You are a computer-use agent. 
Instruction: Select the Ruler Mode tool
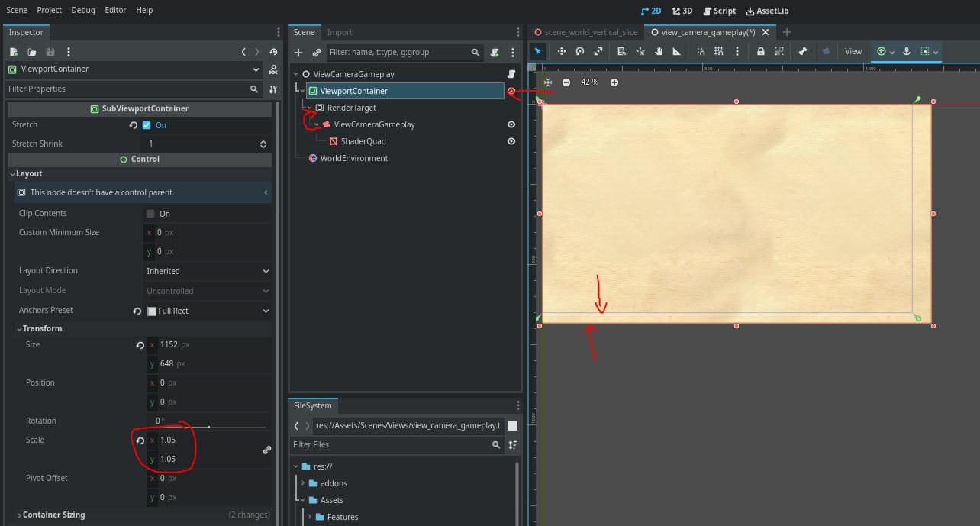[x=677, y=51]
